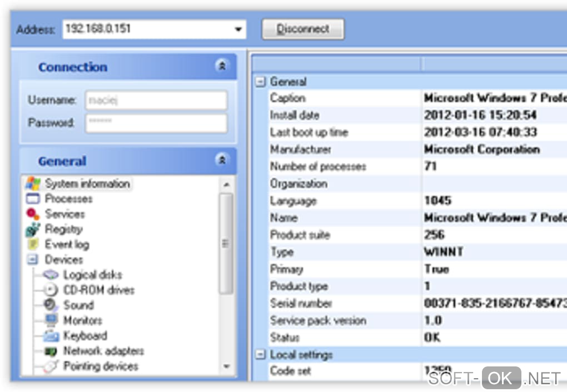Click the Pointing devices mouse icon
This screenshot has width=567, height=392.
tap(51, 366)
